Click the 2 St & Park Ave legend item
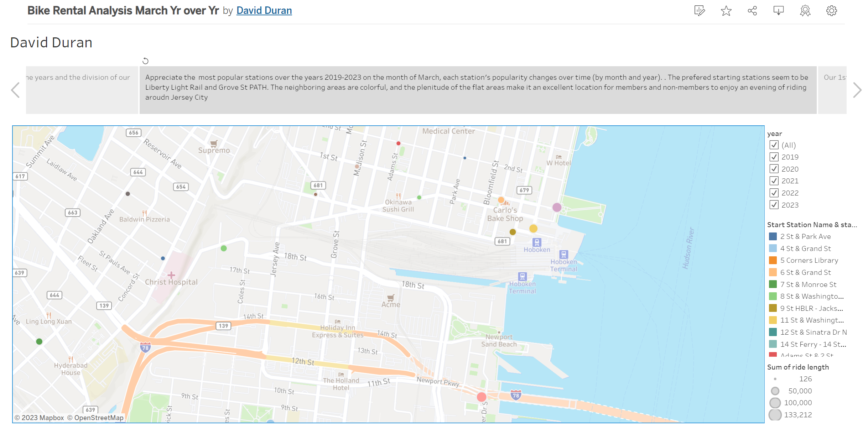868x429 pixels. pos(805,236)
